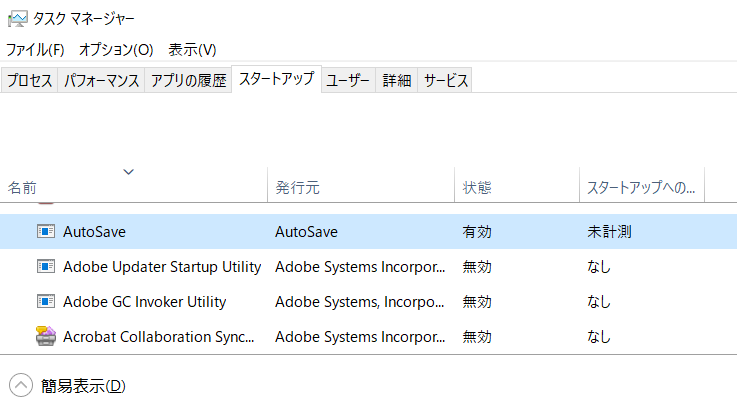
Task: Click the Adobe Updater Startup Utility icon
Action: [x=46, y=266]
